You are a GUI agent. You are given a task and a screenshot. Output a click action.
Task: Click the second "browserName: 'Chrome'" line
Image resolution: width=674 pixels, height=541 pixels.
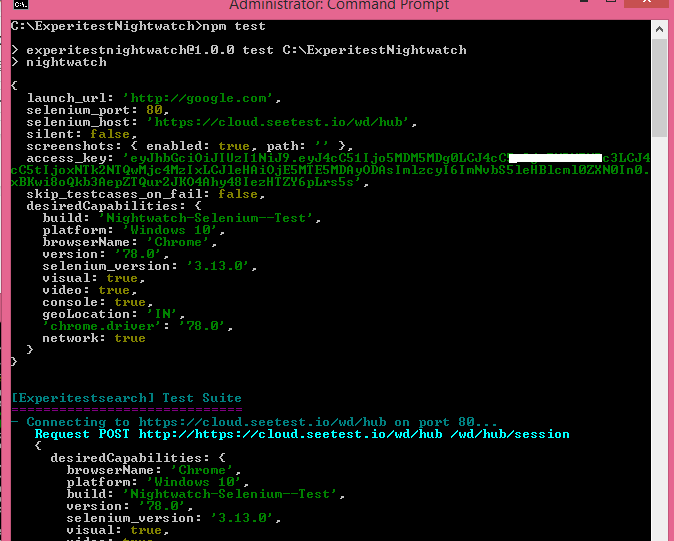coord(153,471)
